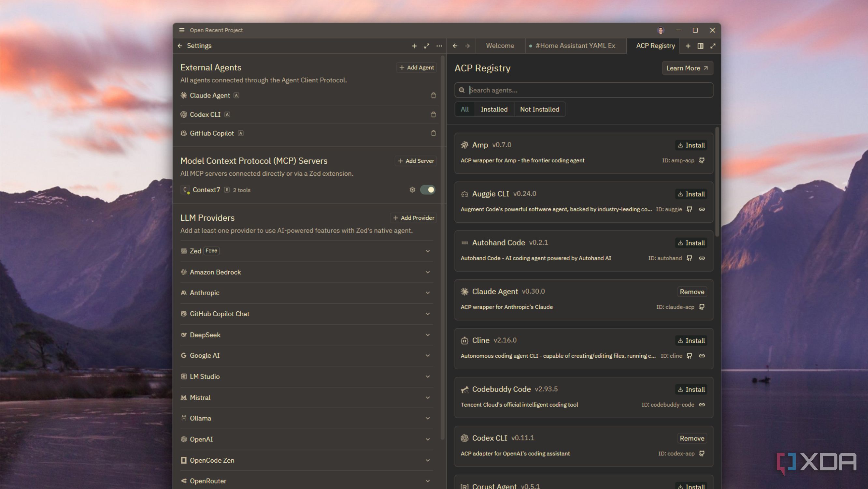Filter registry by Installed agents
The image size is (868, 489).
[494, 109]
